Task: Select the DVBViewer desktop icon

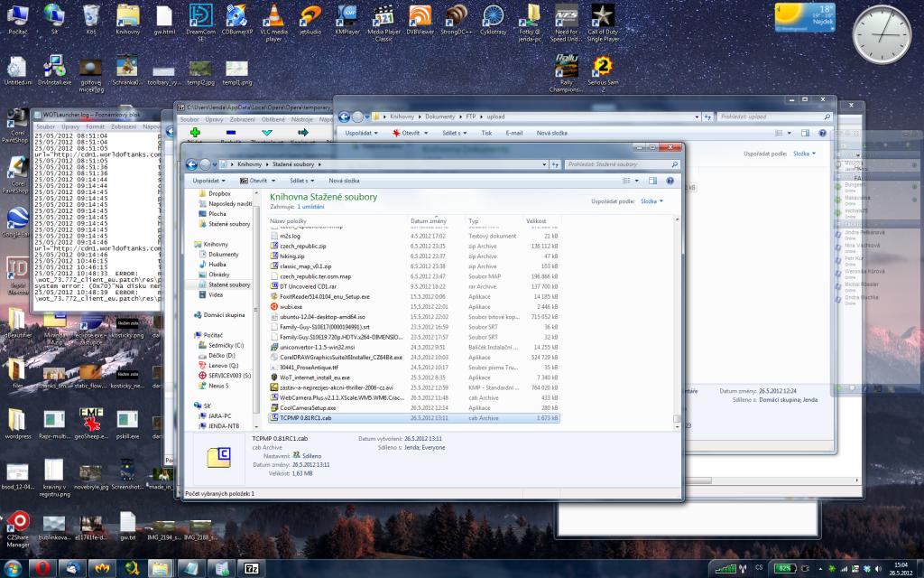Action: point(420,21)
